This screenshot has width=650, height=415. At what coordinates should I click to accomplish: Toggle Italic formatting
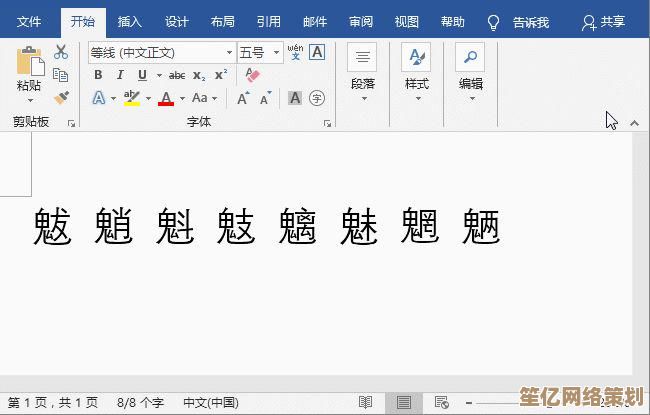tap(121, 75)
